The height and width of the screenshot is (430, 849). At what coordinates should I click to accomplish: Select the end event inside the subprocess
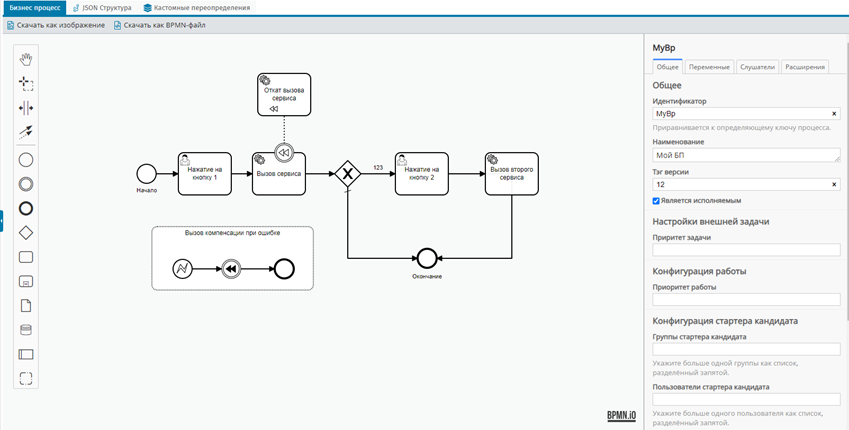(x=284, y=269)
